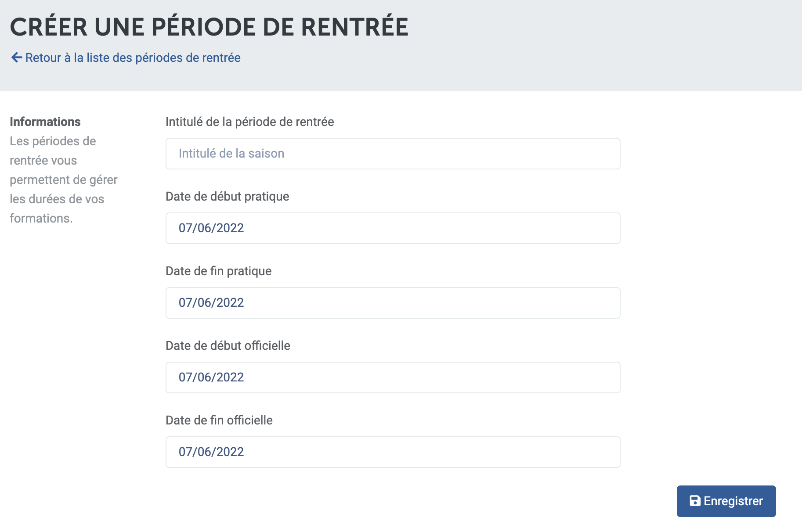Click the Enregistrer button

point(726,501)
